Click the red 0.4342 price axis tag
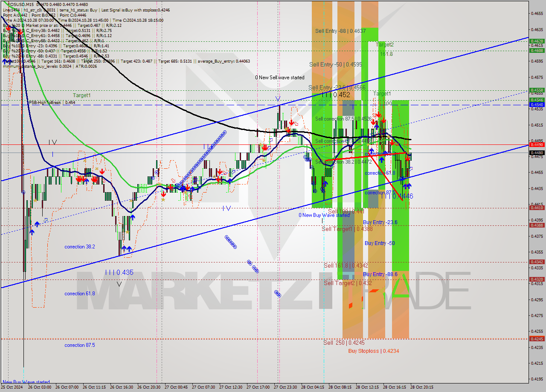This screenshot has height=392, width=546. (x=537, y=262)
